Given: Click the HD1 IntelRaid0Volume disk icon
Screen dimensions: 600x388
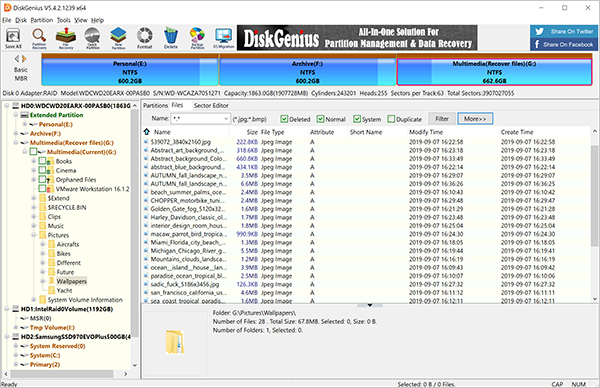Looking at the screenshot, I should pos(16,309).
